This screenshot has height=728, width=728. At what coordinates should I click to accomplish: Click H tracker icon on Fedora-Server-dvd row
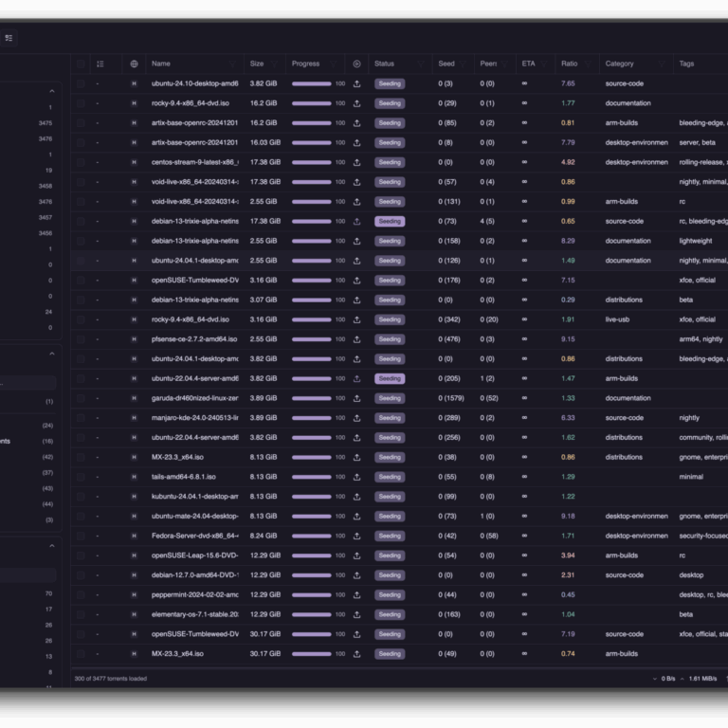[x=134, y=536]
